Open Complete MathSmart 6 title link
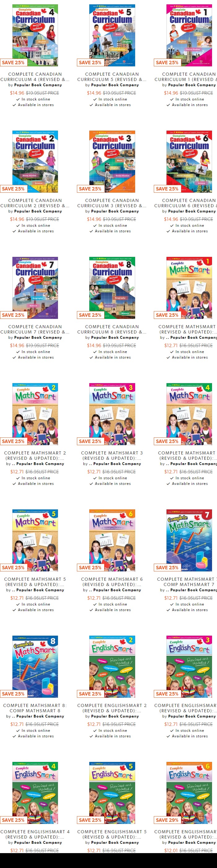217x868 pixels. point(112,582)
